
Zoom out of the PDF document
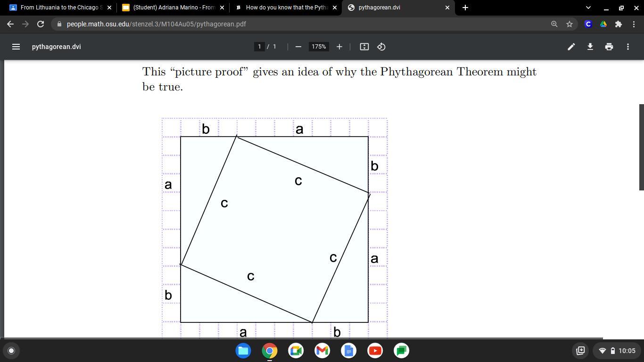tap(298, 47)
